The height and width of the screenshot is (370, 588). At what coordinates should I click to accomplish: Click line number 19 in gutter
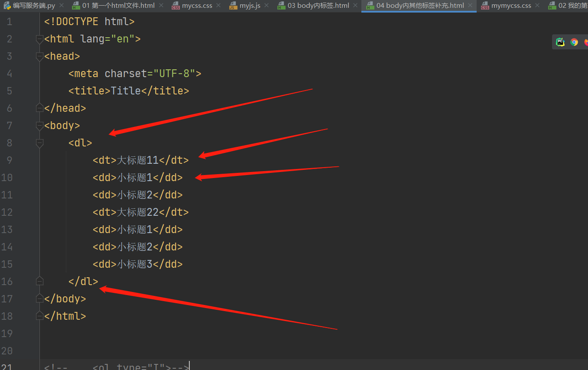(x=6, y=334)
